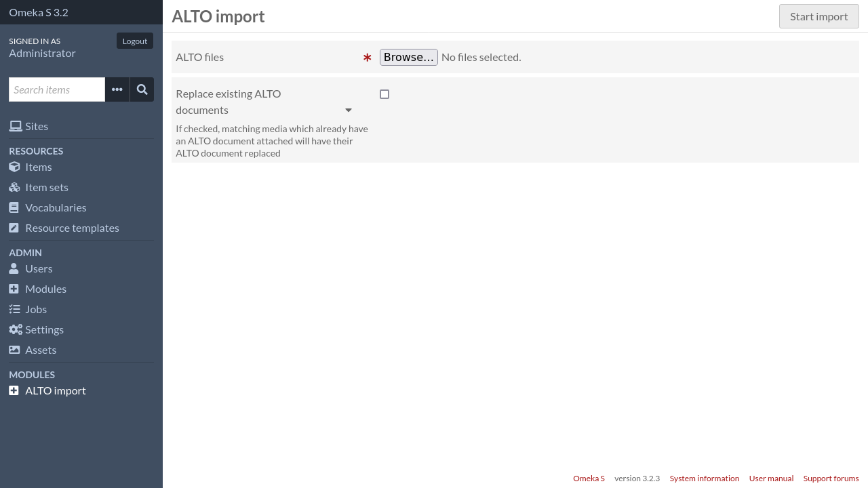Collapse the ALTO replacement field description

tap(349, 110)
